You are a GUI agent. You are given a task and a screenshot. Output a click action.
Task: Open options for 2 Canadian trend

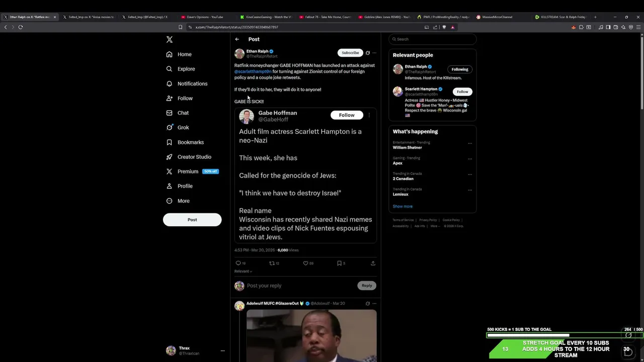pos(470,174)
